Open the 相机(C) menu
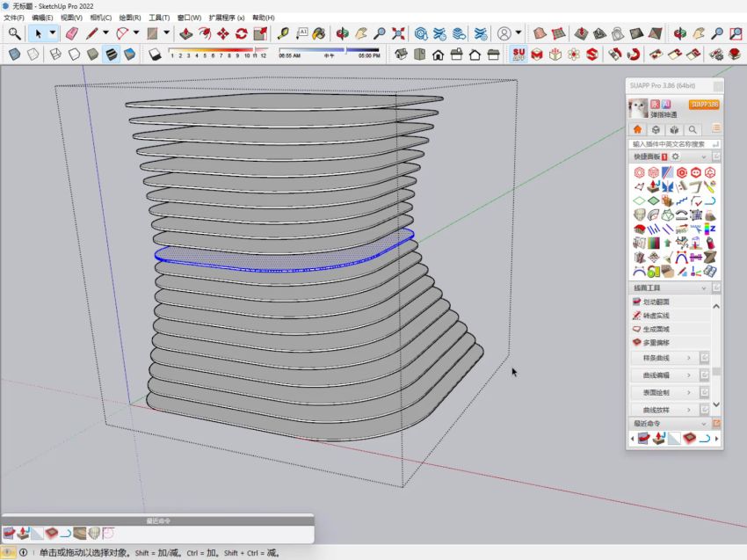747x560 pixels. (x=100, y=18)
